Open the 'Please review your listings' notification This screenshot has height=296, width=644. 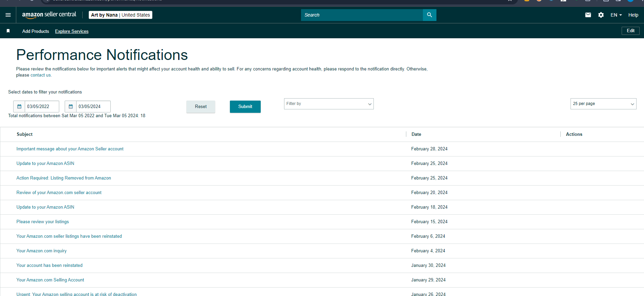tap(43, 222)
